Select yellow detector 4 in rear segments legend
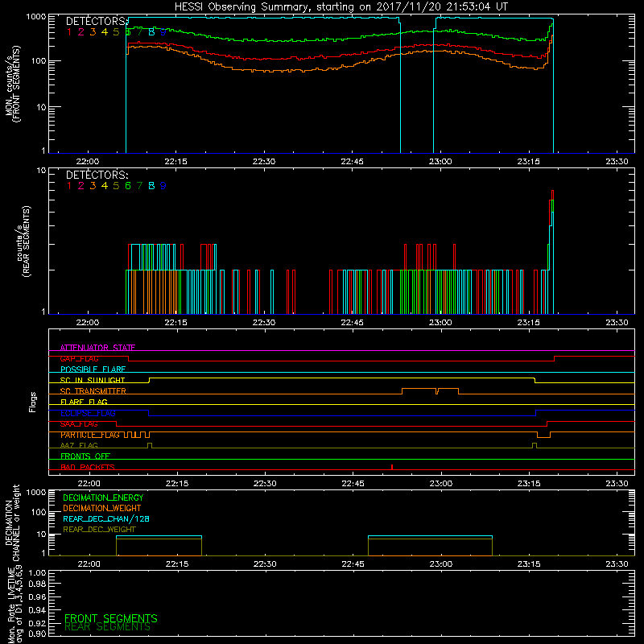 [105, 186]
